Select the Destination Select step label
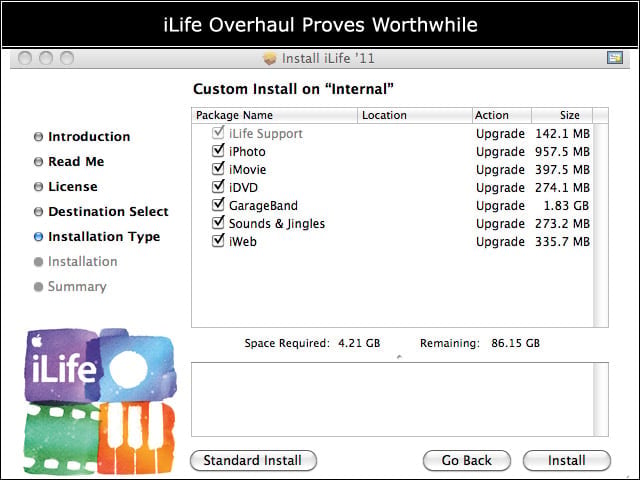 pyautogui.click(x=109, y=212)
